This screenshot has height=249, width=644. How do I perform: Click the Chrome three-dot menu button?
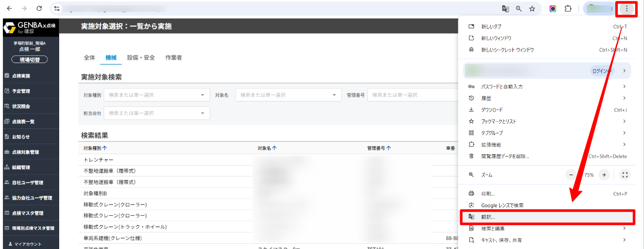[626, 9]
